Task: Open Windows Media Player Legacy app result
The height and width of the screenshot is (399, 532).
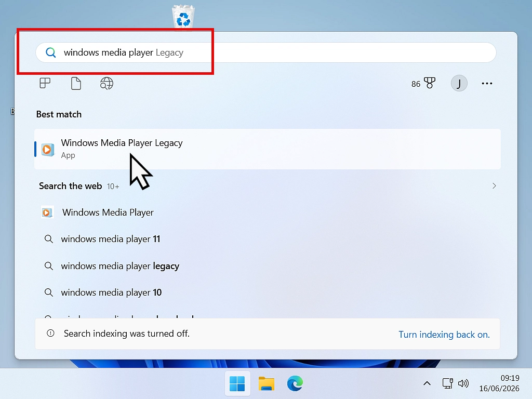Action: [268, 149]
